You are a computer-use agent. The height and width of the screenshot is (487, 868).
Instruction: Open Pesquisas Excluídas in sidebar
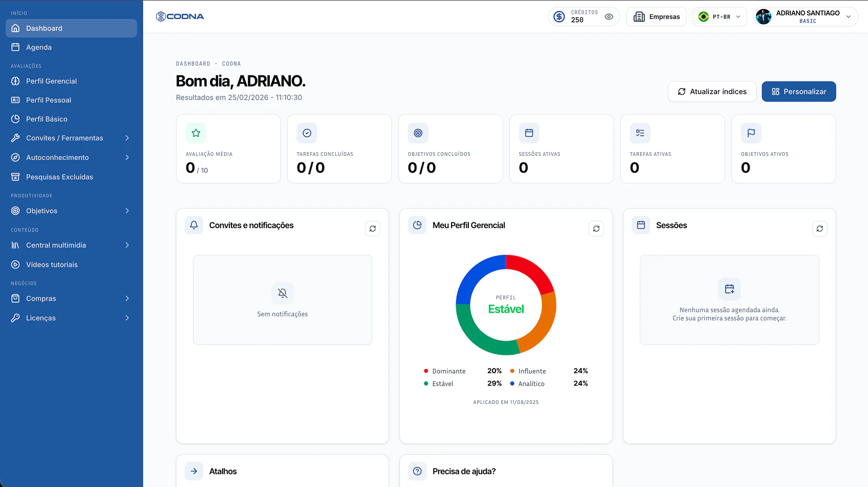(x=71, y=177)
